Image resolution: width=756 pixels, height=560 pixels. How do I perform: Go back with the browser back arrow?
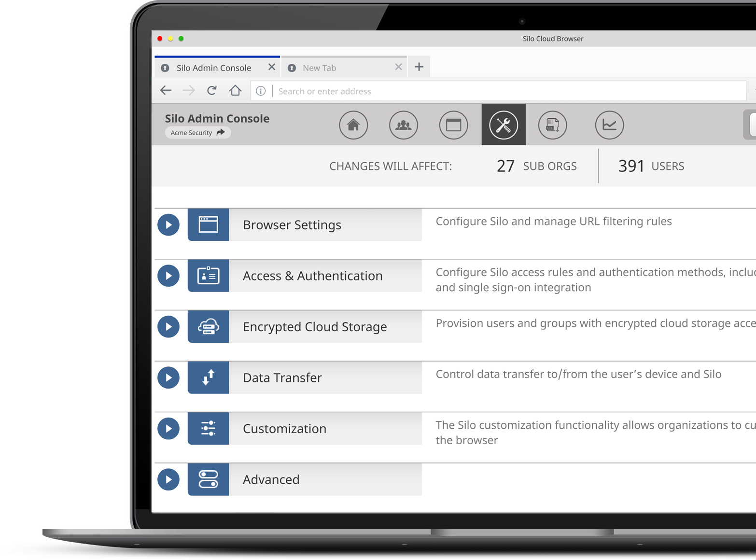point(166,90)
